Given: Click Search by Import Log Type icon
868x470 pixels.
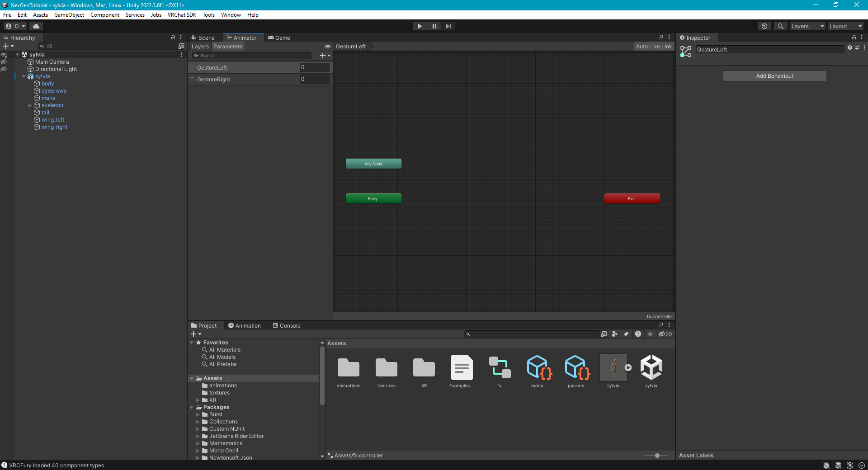Looking at the screenshot, I should [x=638, y=334].
